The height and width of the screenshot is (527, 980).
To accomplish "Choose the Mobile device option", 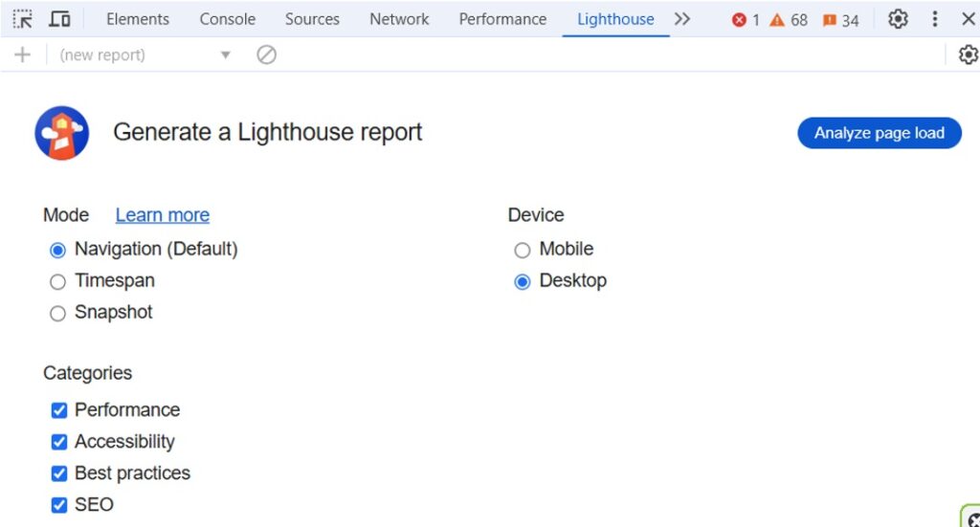I will coord(522,251).
